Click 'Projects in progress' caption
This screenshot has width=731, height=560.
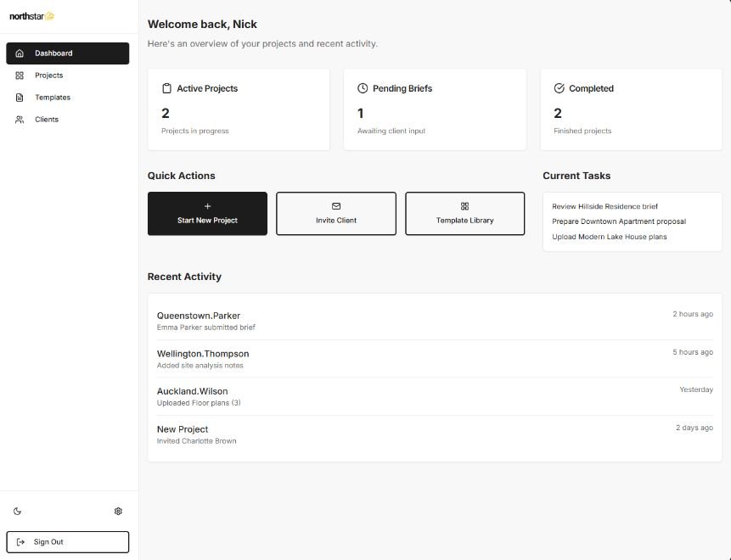pos(195,131)
